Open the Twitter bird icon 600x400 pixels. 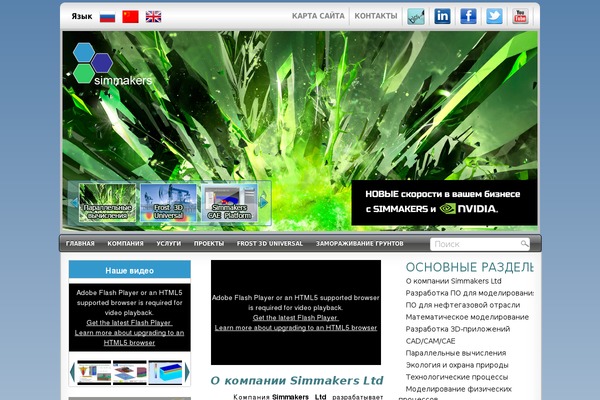(x=494, y=16)
